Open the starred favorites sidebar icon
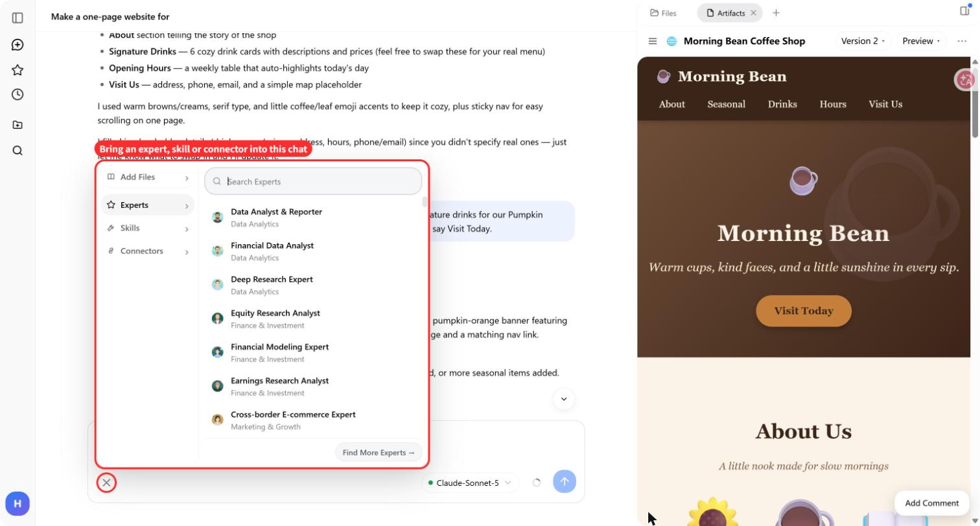Screen dimensions: 980x526 pos(17,70)
